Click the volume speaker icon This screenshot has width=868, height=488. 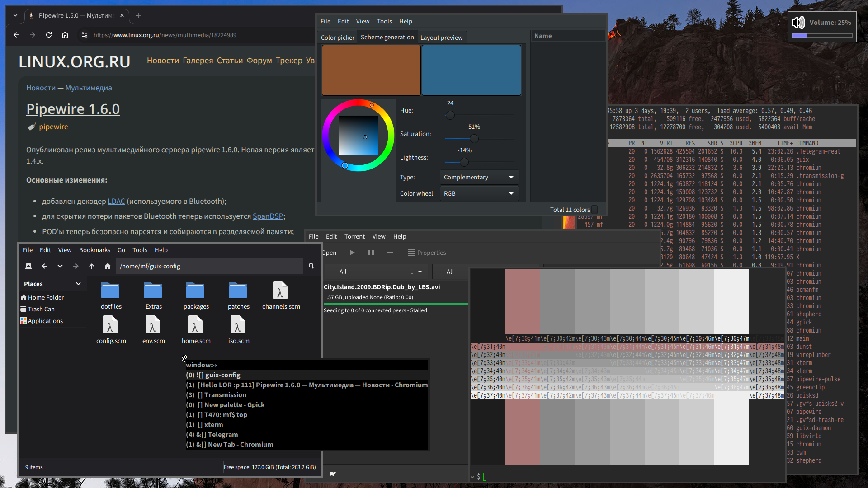(x=798, y=23)
